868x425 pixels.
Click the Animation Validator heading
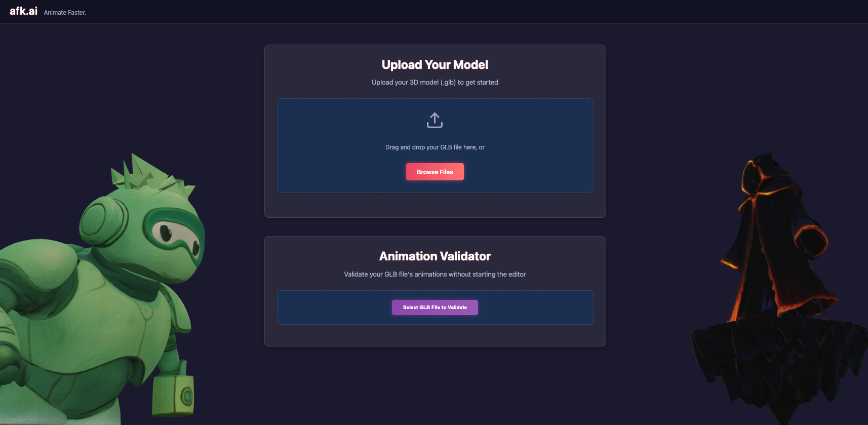(x=435, y=256)
